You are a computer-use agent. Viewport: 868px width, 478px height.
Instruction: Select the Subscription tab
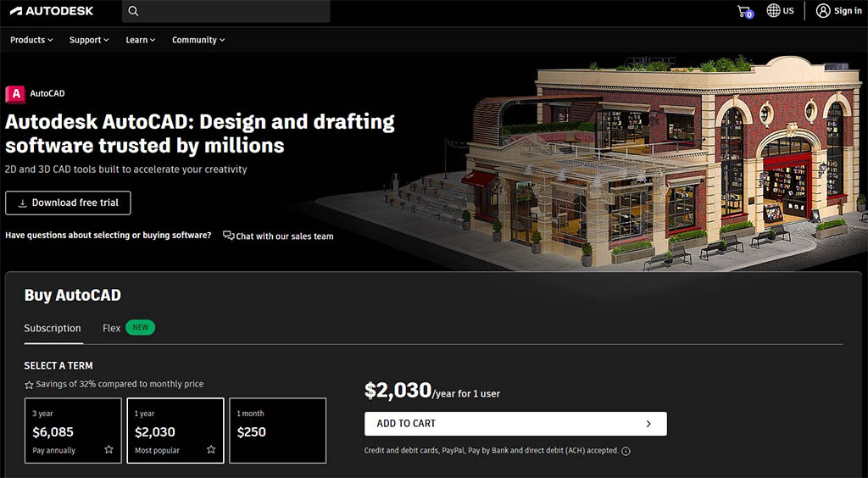[x=53, y=328]
